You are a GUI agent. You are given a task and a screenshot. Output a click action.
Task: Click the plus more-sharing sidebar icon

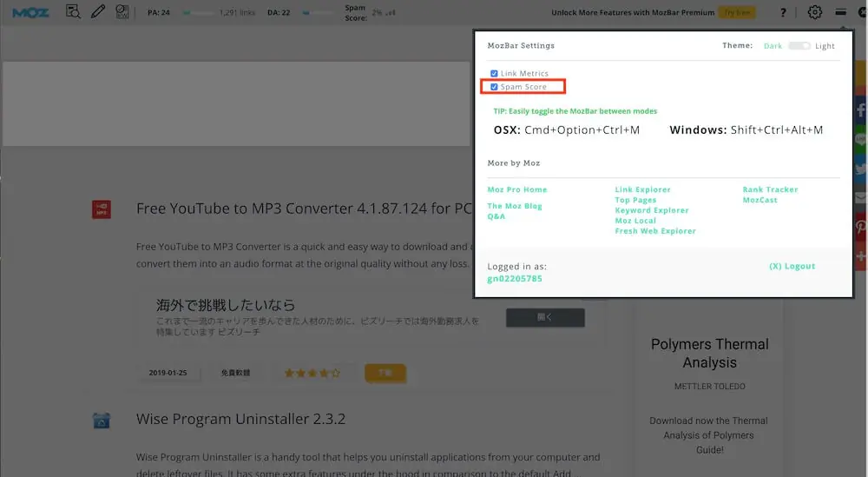[x=861, y=256]
